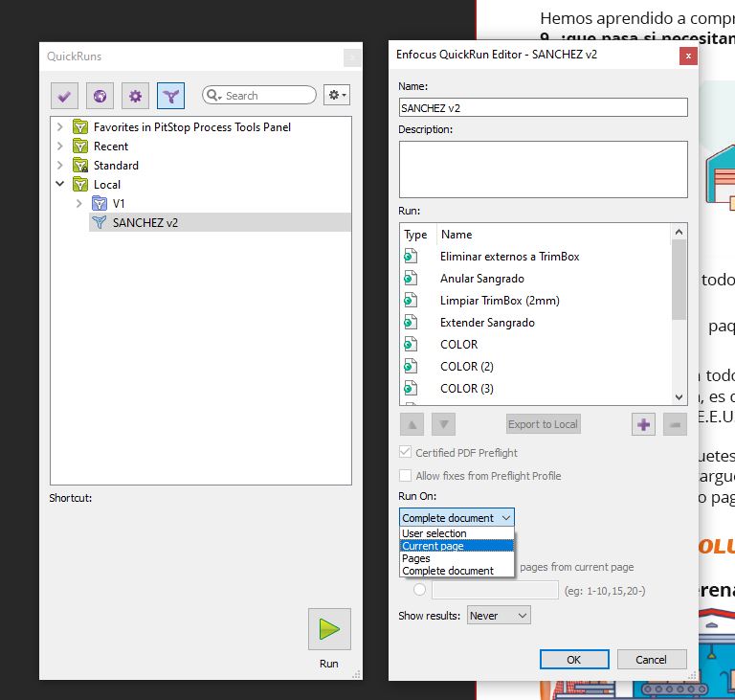Select the COLOR action row
The height and width of the screenshot is (700, 735).
536,345
